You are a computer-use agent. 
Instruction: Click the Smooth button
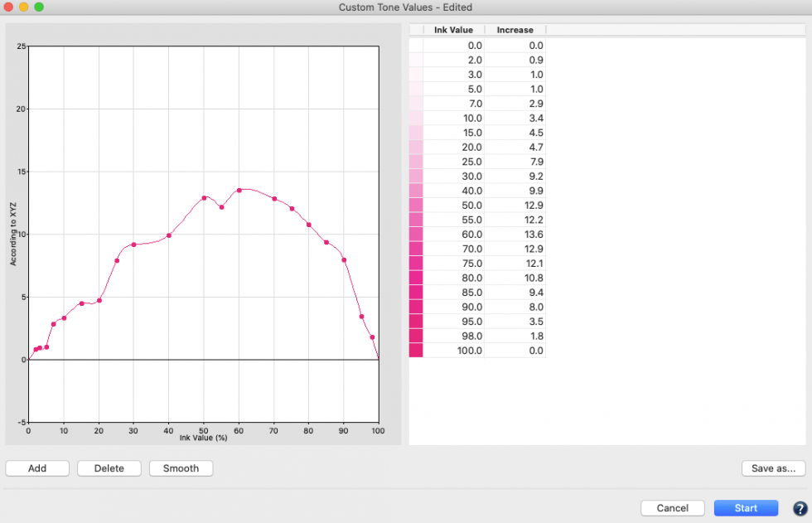pyautogui.click(x=181, y=468)
